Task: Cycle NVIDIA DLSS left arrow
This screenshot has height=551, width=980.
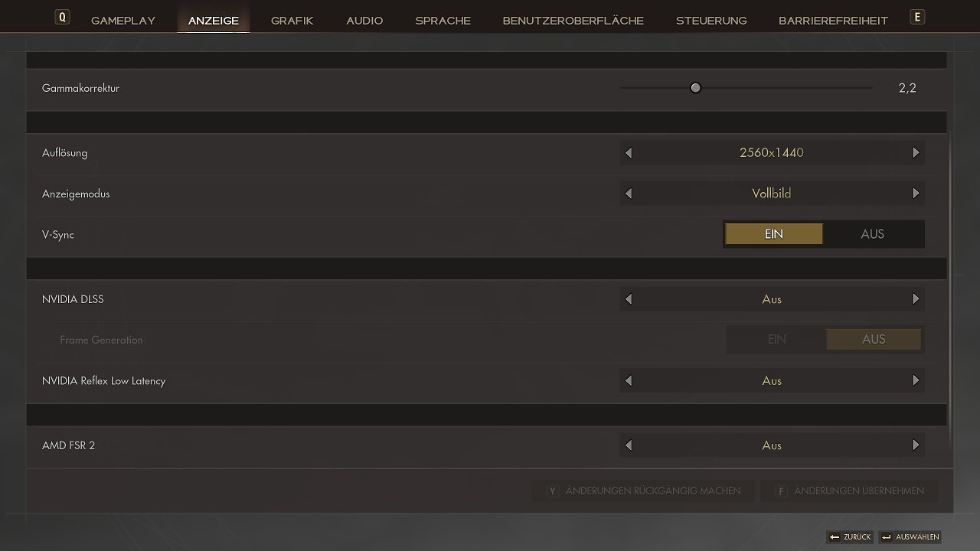Action: click(629, 299)
